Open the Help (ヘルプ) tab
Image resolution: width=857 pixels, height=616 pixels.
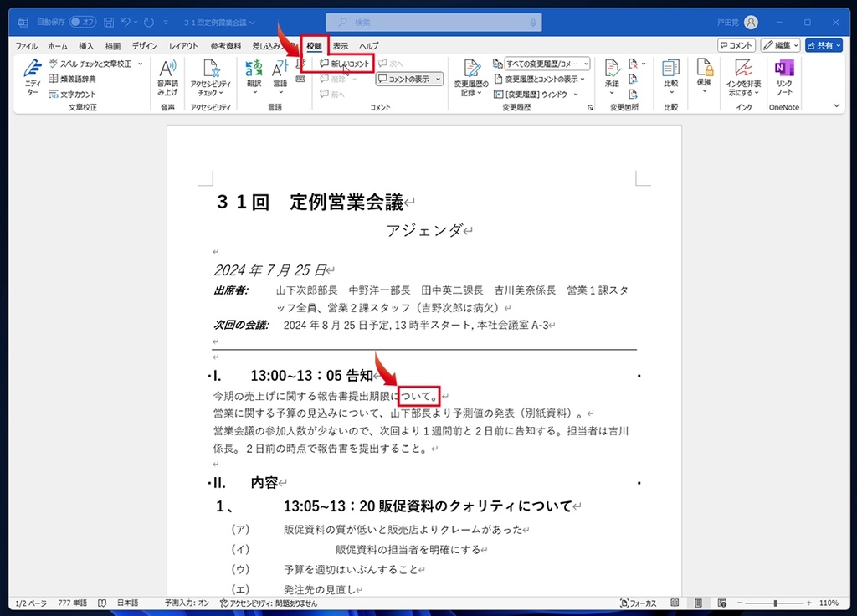[369, 46]
